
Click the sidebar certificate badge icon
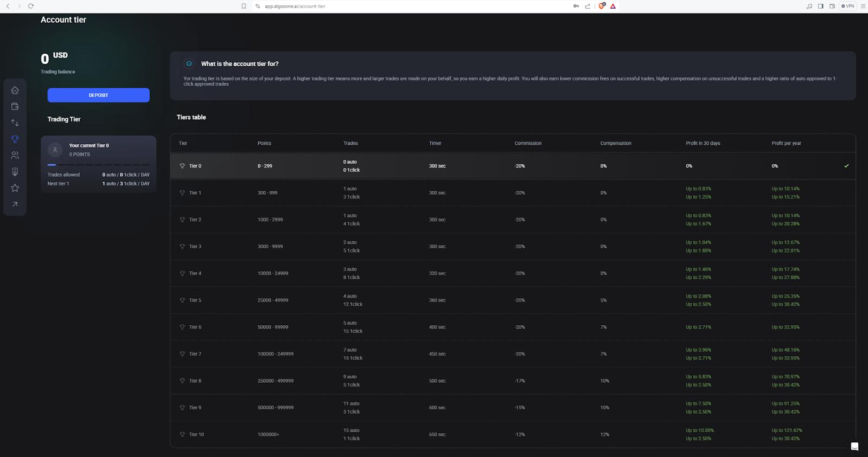15,172
